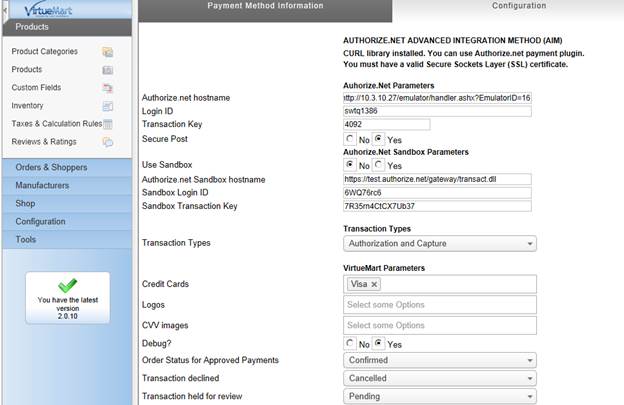Expand Order Status for Approved Payments dropdown

[x=440, y=360]
